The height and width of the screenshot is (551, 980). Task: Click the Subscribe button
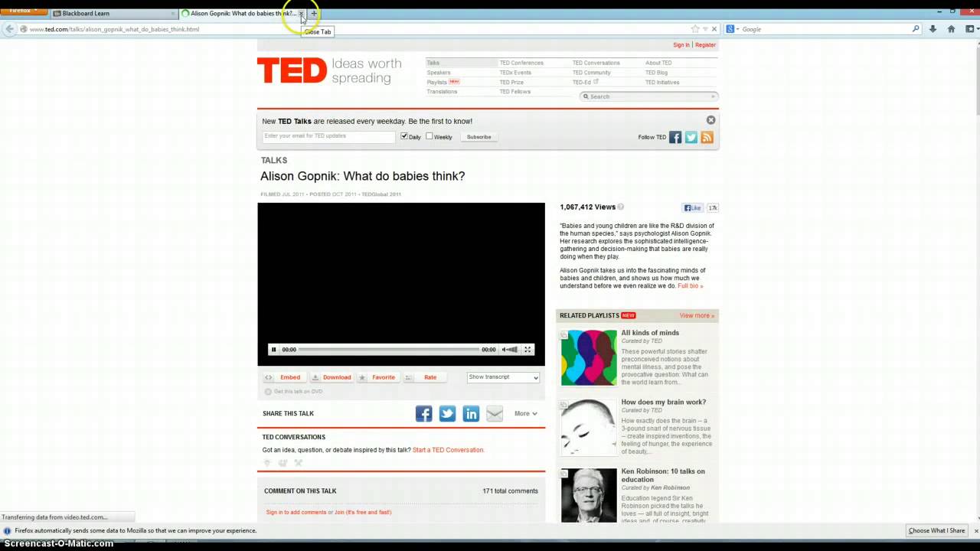coord(479,137)
